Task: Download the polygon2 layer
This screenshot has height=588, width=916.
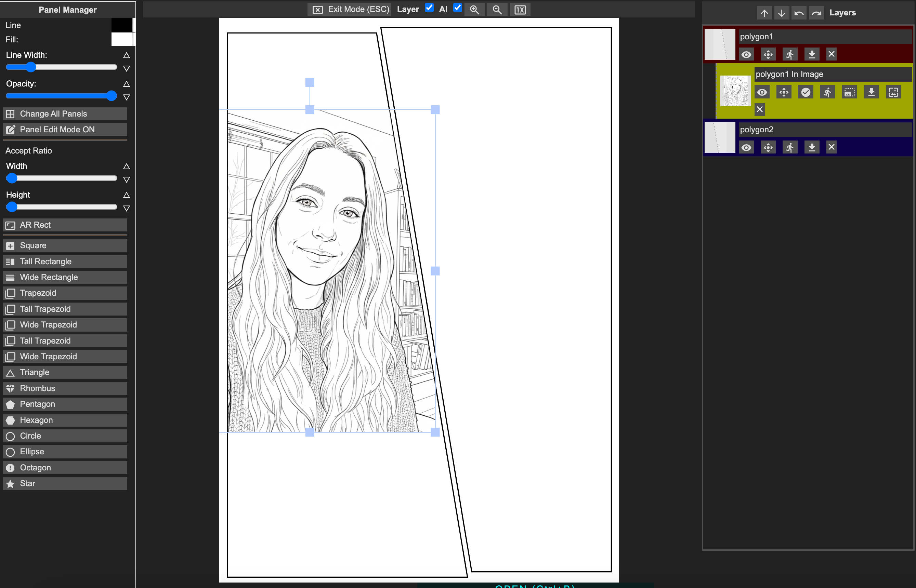Action: [812, 147]
